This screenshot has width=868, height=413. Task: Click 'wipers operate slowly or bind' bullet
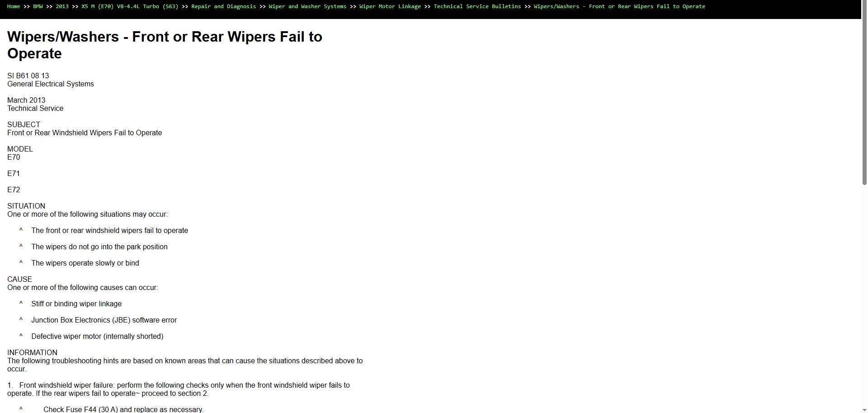click(85, 263)
